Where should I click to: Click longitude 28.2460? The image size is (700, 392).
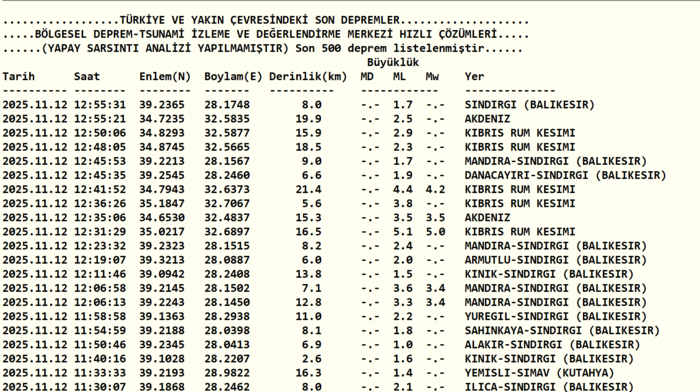point(227,175)
